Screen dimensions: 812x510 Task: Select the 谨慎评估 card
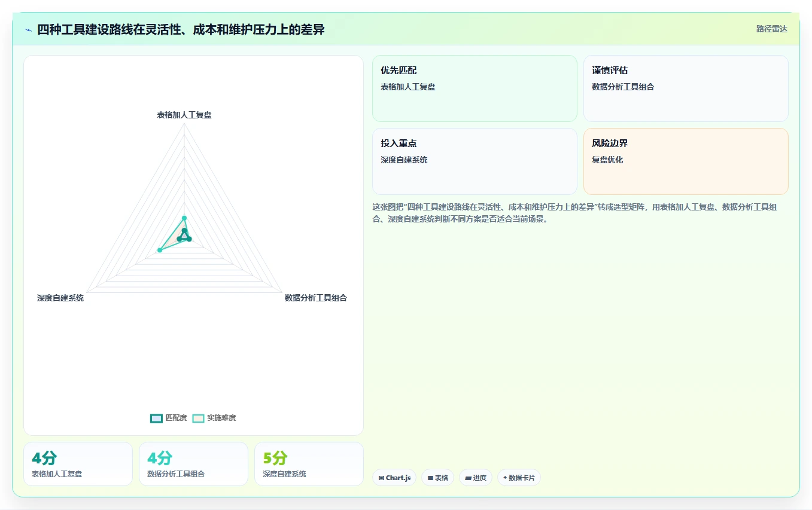pyautogui.click(x=686, y=88)
